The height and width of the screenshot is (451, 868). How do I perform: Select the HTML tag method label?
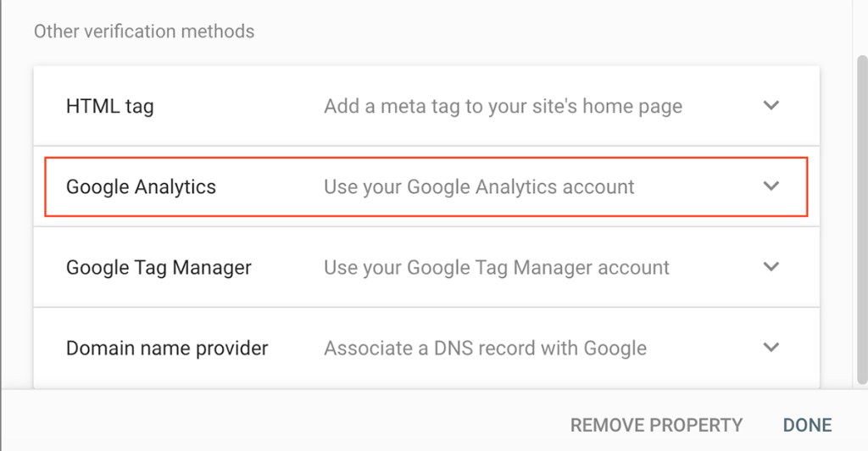tap(109, 107)
